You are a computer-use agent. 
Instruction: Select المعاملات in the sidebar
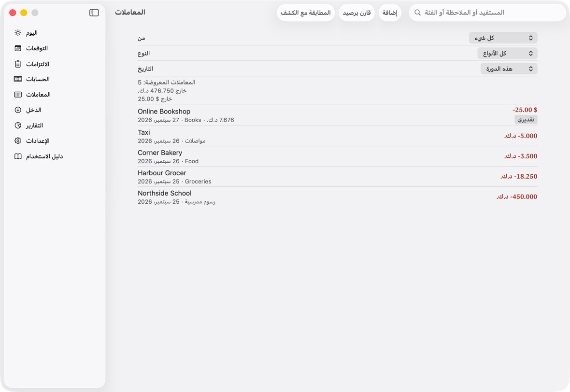(38, 95)
